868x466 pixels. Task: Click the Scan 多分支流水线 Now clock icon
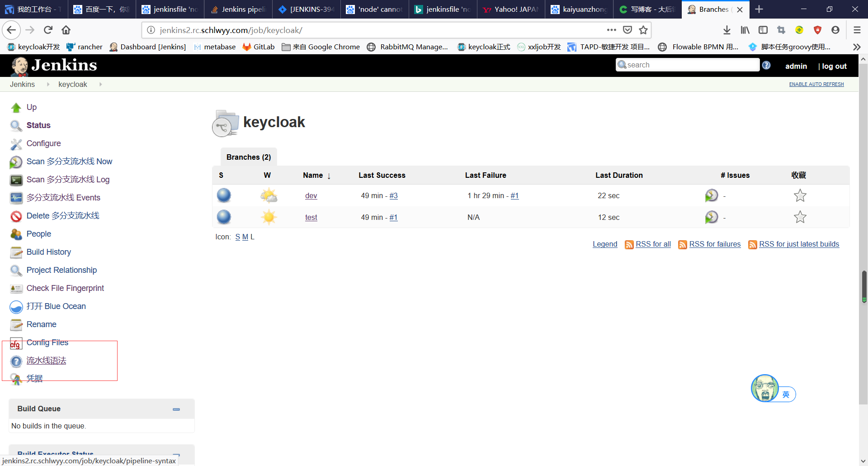tap(16, 162)
